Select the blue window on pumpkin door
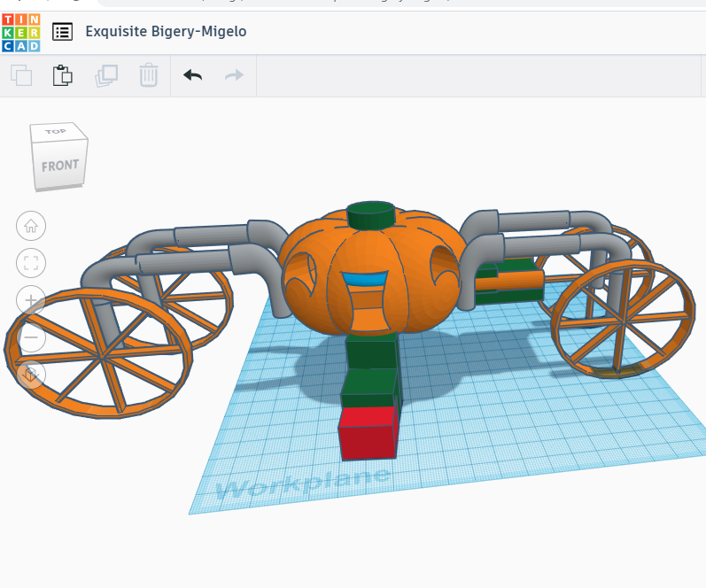The height and width of the screenshot is (588, 706). pos(365,279)
